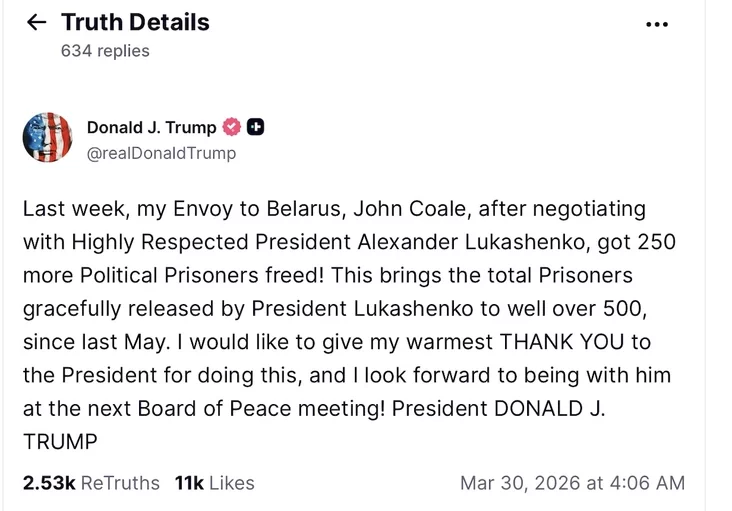The height and width of the screenshot is (511, 732).
Task: Click the phrase "well over 500"
Action: (591, 309)
